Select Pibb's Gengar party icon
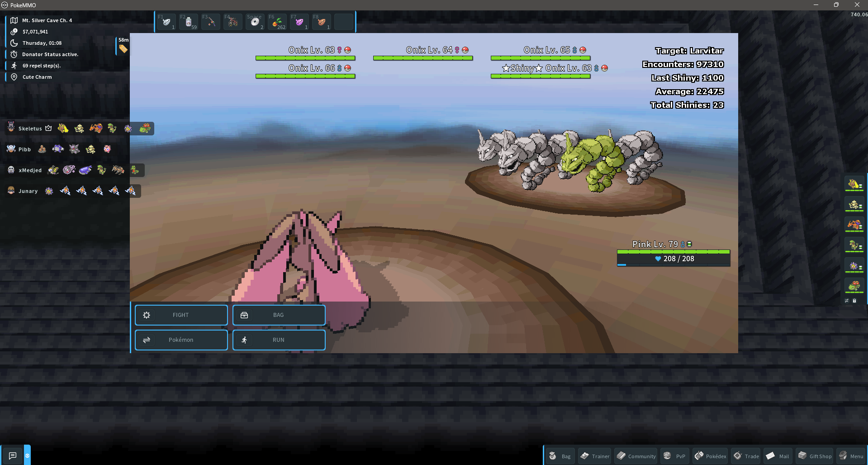 pos(74,149)
